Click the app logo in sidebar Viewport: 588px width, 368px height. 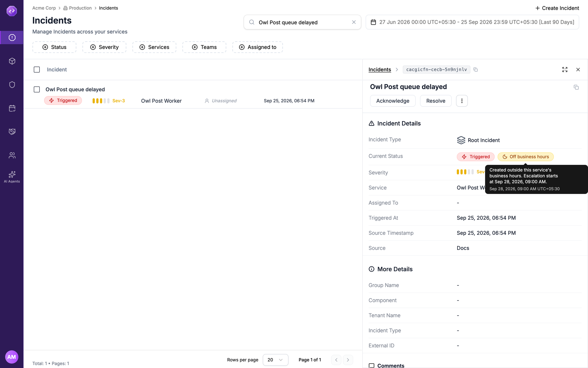click(12, 11)
